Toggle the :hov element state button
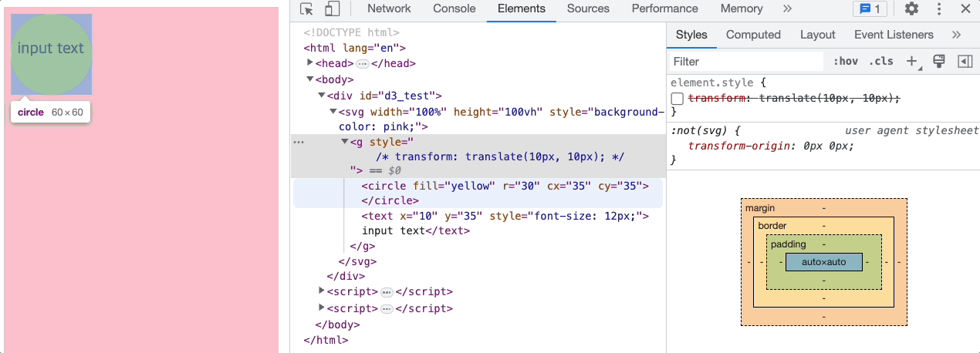 (846, 62)
